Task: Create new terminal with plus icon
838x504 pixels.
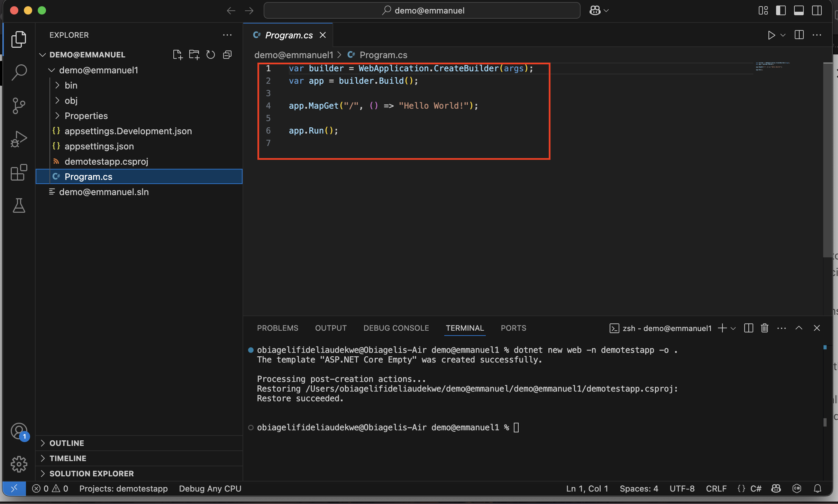Action: click(722, 328)
